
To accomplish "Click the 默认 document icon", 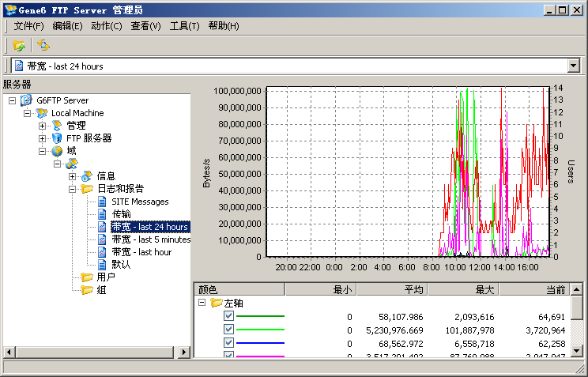I will pos(102,265).
